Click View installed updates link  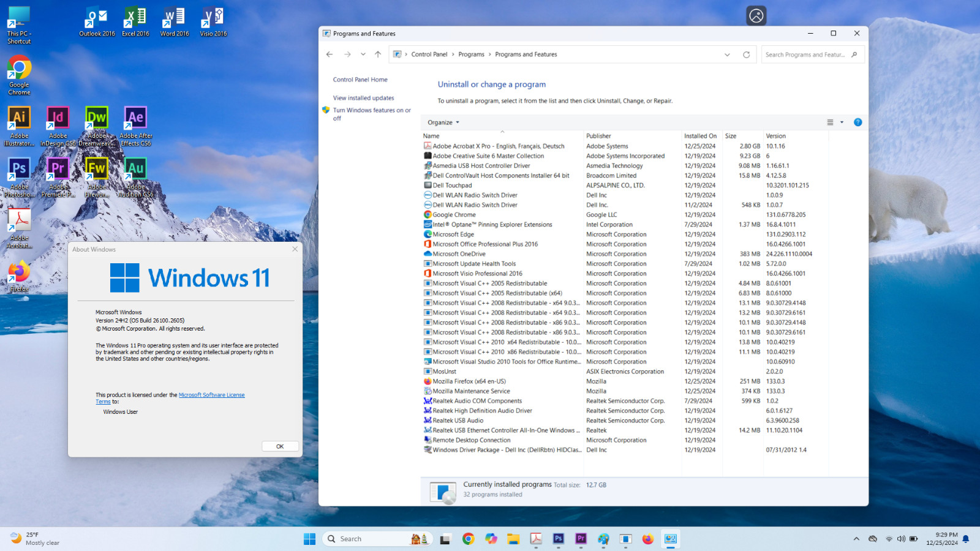click(x=363, y=98)
